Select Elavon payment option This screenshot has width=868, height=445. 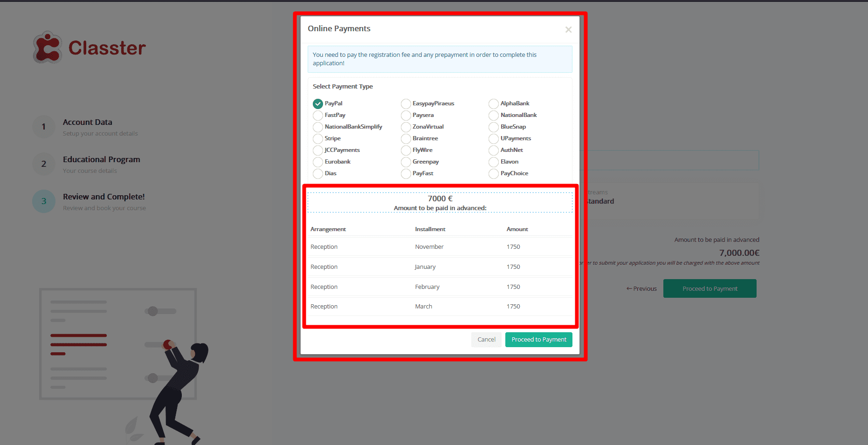[494, 162]
